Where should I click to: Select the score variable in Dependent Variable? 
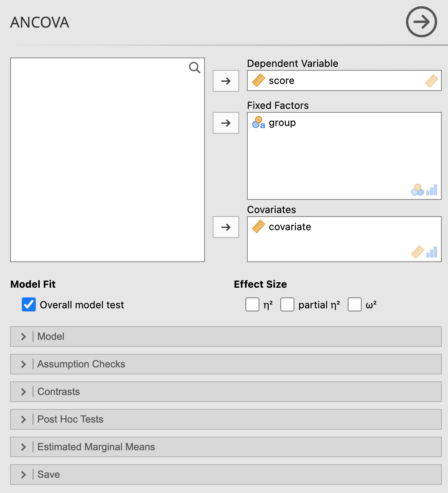(x=282, y=81)
